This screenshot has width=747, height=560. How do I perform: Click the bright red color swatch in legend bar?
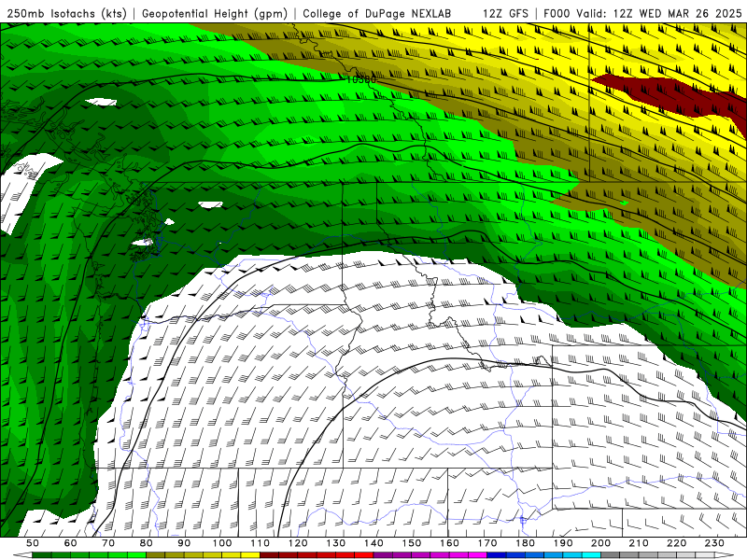point(364,555)
